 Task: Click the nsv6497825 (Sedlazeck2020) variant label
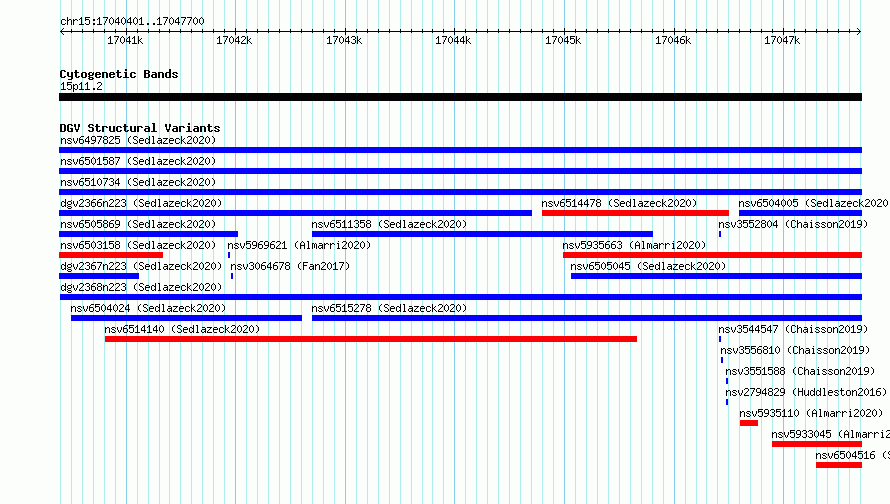pyautogui.click(x=138, y=140)
